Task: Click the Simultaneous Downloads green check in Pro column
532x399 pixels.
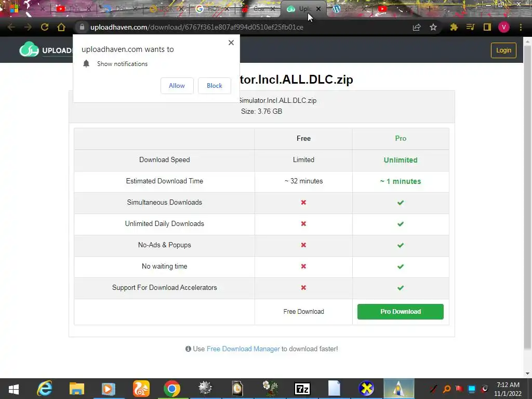Action: pos(401,203)
